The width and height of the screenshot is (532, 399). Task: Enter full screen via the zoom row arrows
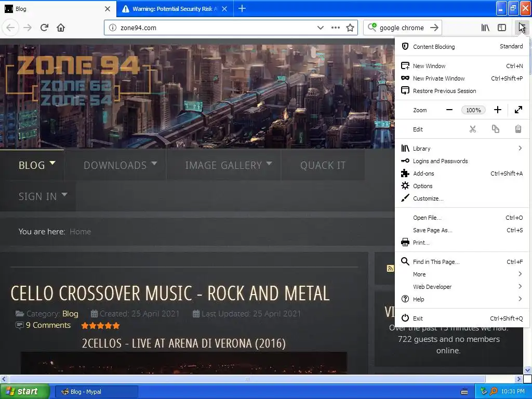518,110
